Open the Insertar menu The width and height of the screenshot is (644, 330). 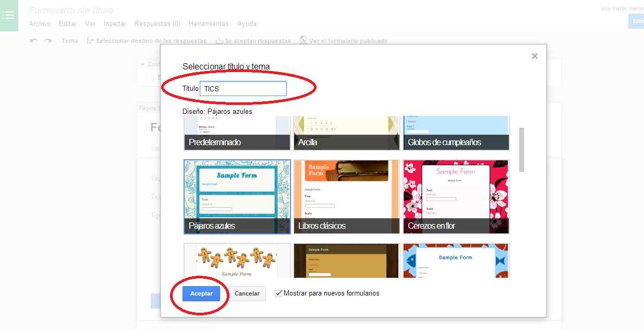(115, 24)
